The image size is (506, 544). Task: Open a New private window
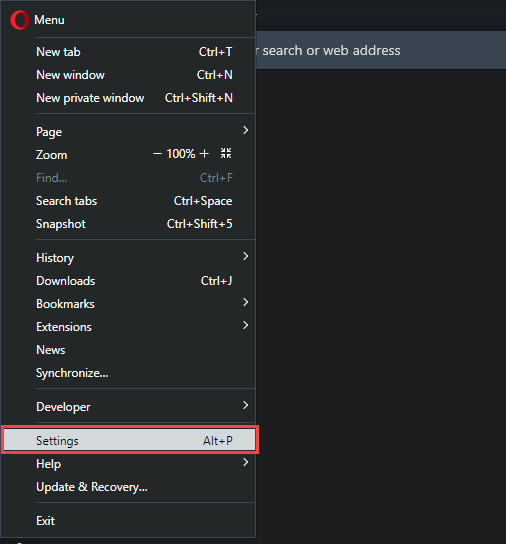coord(129,98)
